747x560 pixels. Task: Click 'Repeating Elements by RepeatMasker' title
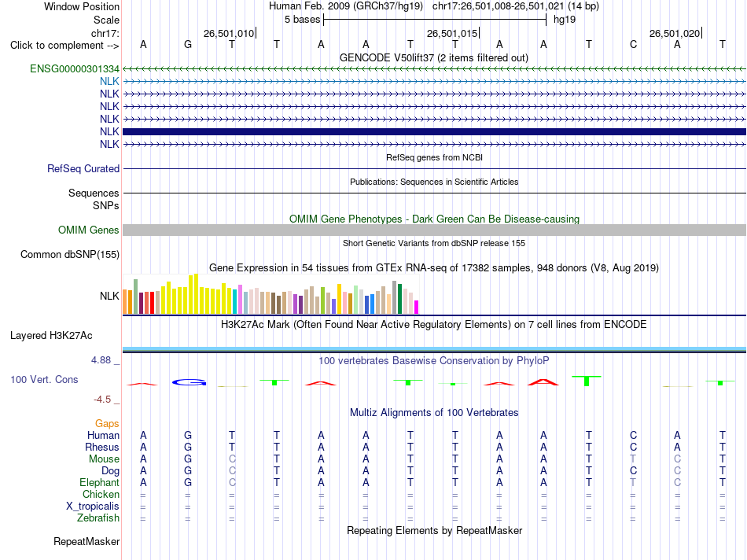(x=434, y=530)
